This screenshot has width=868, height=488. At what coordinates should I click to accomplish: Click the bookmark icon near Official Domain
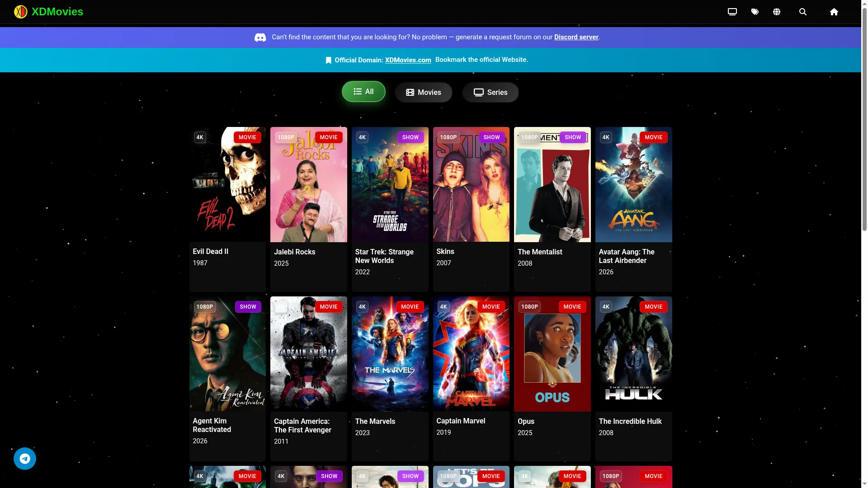tap(329, 60)
